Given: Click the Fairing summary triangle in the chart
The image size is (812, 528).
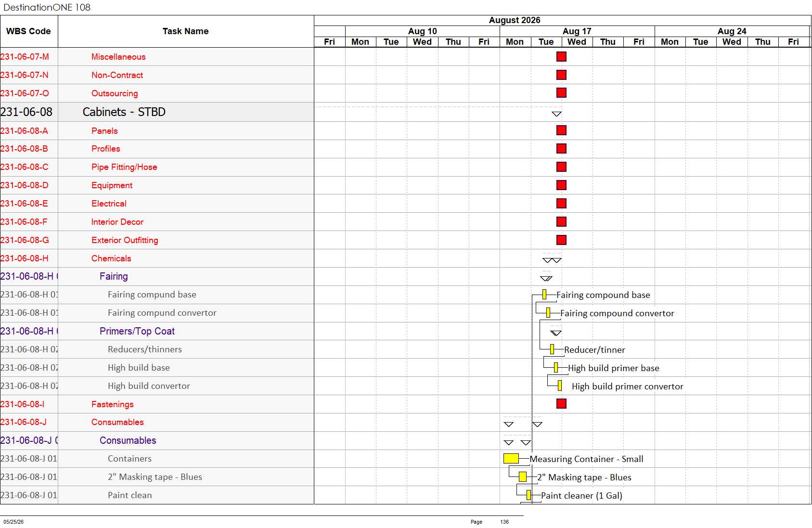Looking at the screenshot, I should [546, 278].
